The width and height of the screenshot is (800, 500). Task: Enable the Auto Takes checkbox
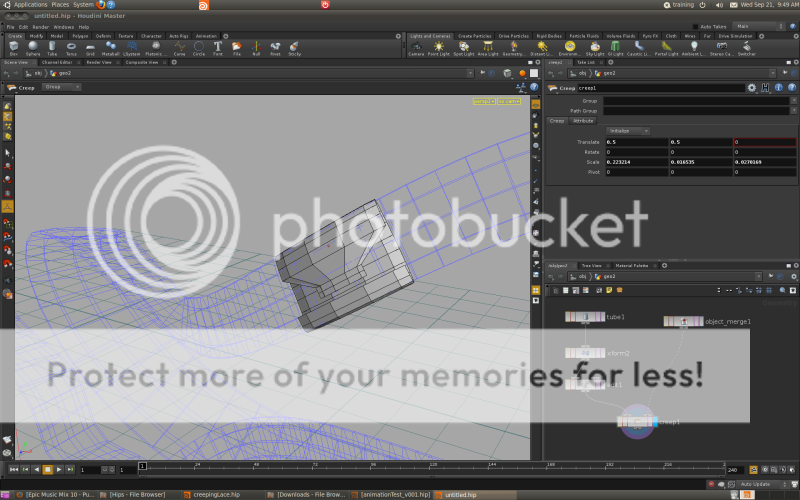point(695,27)
